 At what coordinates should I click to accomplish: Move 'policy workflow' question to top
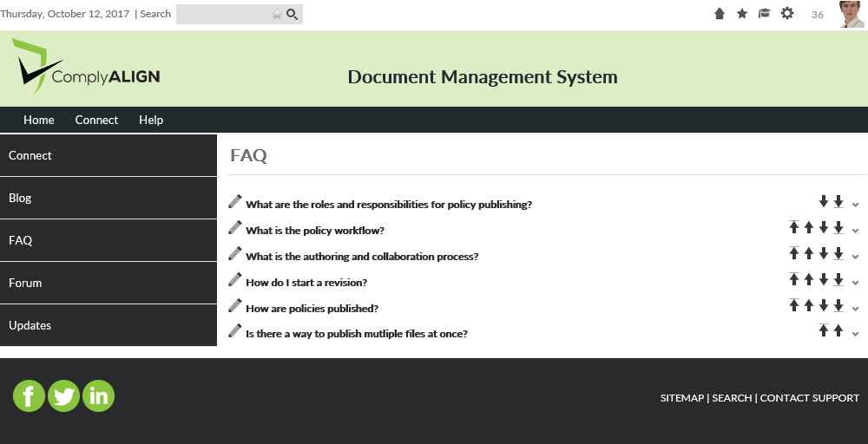(794, 227)
